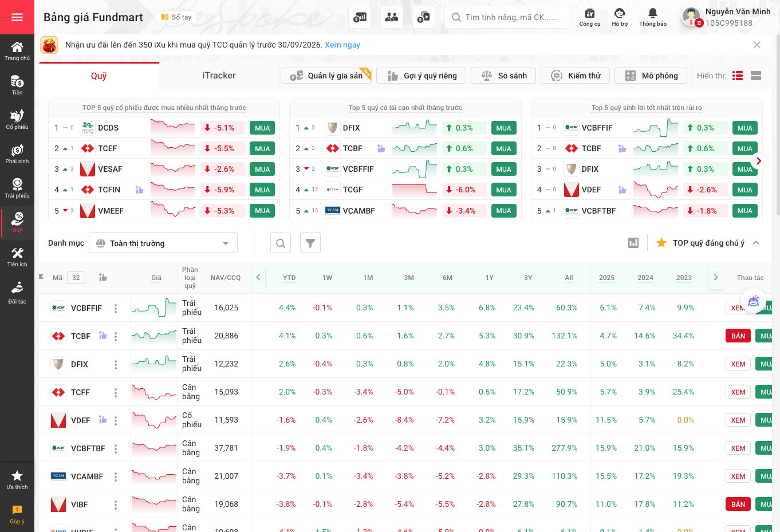This screenshot has width=780, height=532.
Task: Dismiss the promotion banner
Action: 757,45
